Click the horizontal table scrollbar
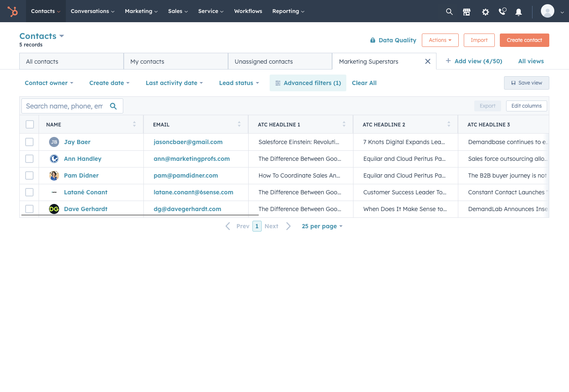This screenshot has width=569, height=392. 140,215
